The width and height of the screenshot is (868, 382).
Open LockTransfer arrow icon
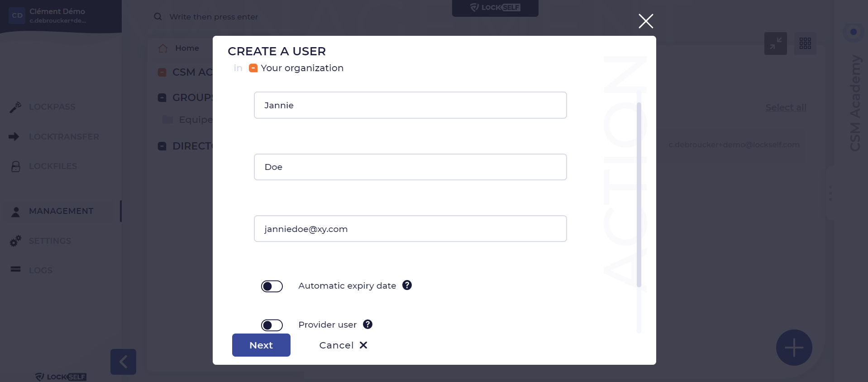(14, 136)
